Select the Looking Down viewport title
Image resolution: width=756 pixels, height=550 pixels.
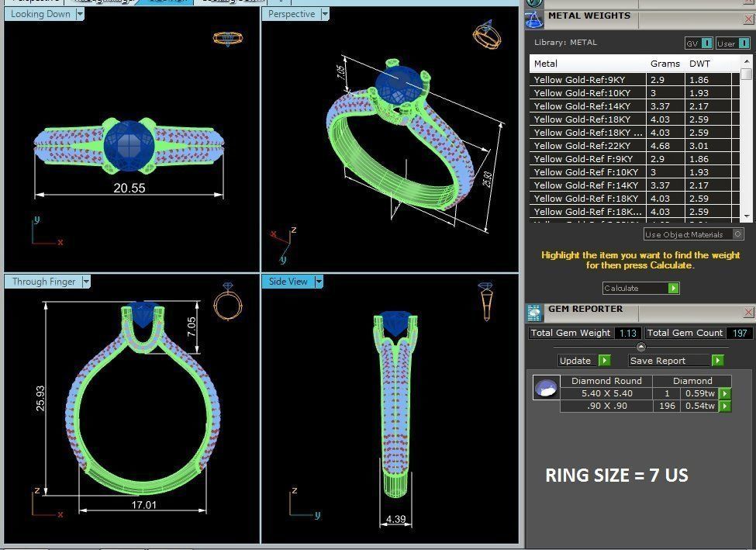pos(40,14)
